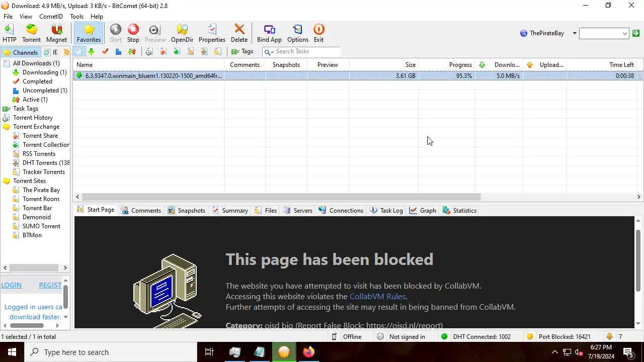
Task: Sort tasks by Size column header
Action: 383,65
